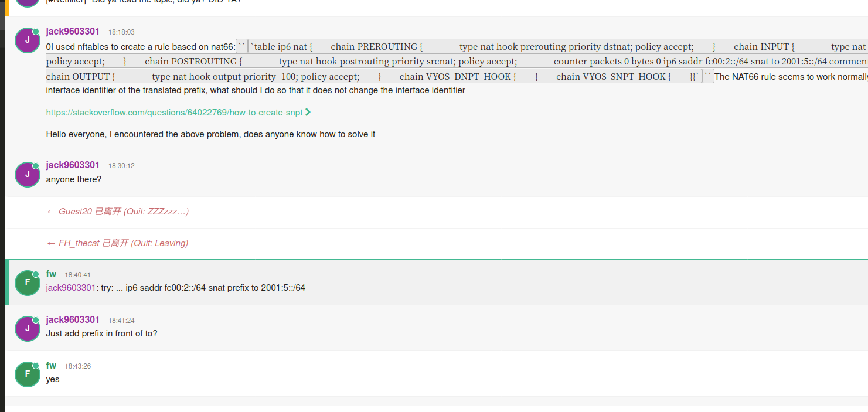This screenshot has width=868, height=412.
Task: Click the jack9603301 username at 18:41:24
Action: (73, 320)
